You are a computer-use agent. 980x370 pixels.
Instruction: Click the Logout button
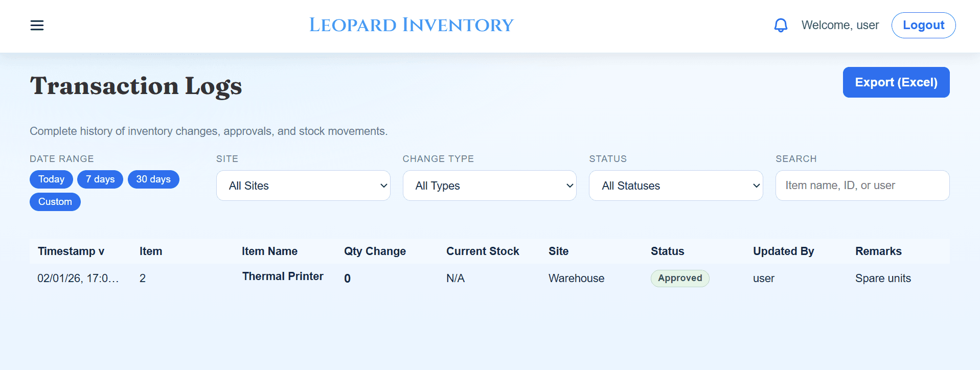[923, 25]
